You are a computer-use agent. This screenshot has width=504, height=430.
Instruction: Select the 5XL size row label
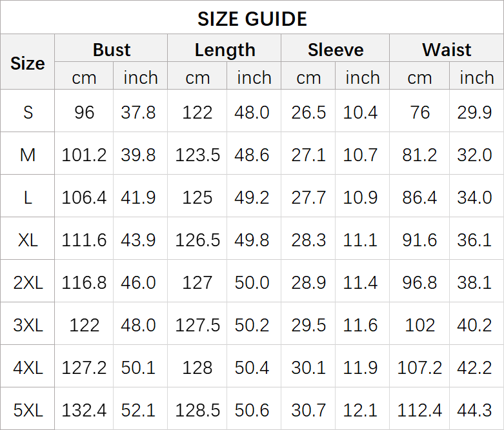coord(28,410)
